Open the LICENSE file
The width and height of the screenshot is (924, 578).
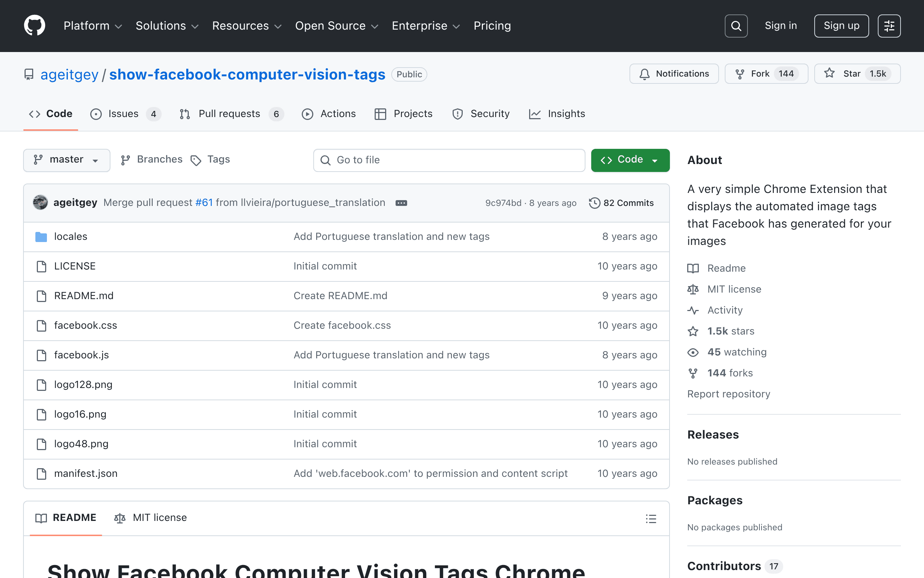pos(75,266)
